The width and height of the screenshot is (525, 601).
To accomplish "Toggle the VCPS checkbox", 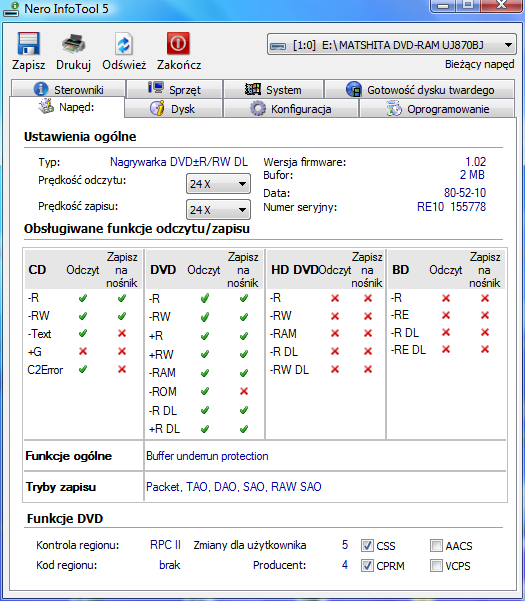I will pyautogui.click(x=436, y=565).
